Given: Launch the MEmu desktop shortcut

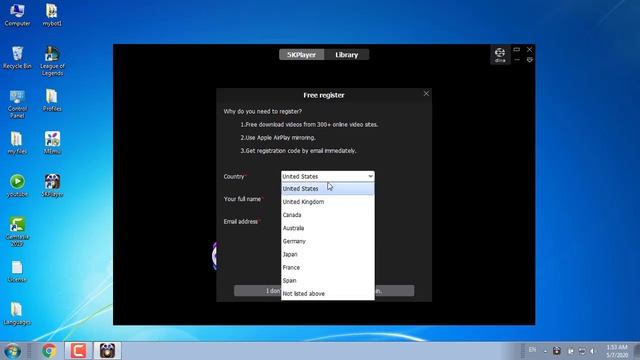Looking at the screenshot, I should coord(52,143).
